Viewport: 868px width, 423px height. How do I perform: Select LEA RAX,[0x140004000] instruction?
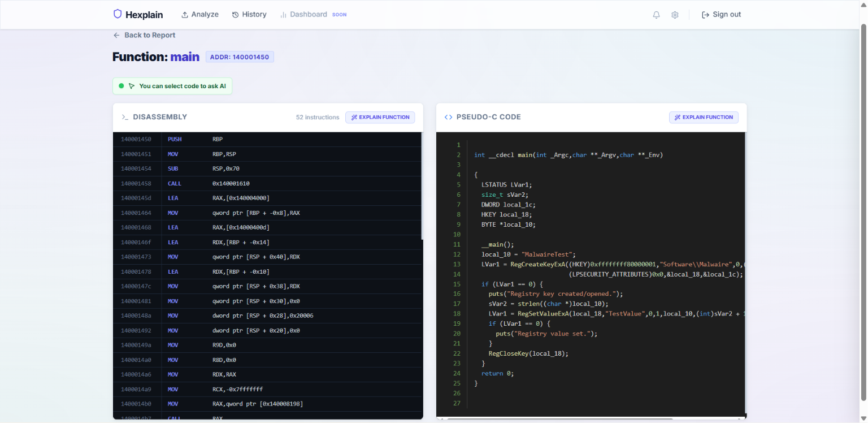pyautogui.click(x=267, y=198)
